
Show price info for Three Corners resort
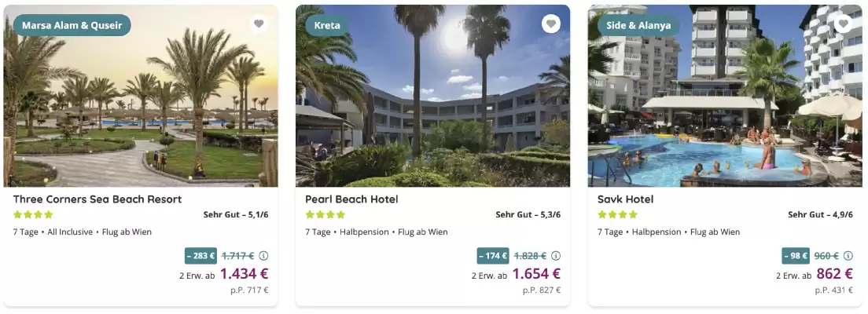coord(264,256)
